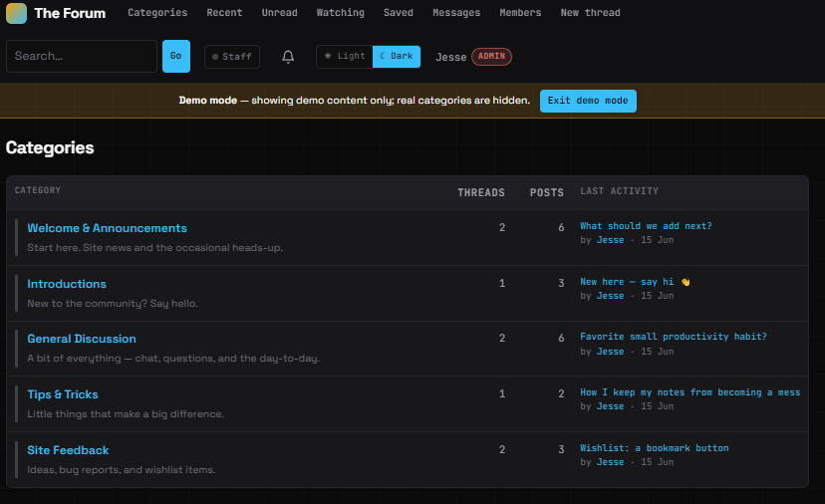Click author Jesse in General Discussion row

click(610, 352)
